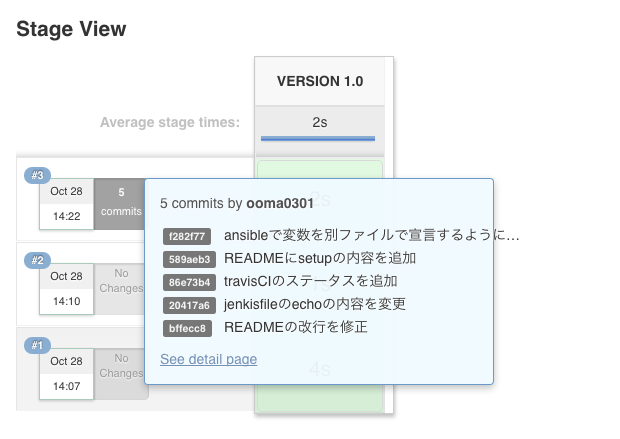Open build #1 badge
Viewport: 620px width, 439px height.
pyautogui.click(x=37, y=345)
